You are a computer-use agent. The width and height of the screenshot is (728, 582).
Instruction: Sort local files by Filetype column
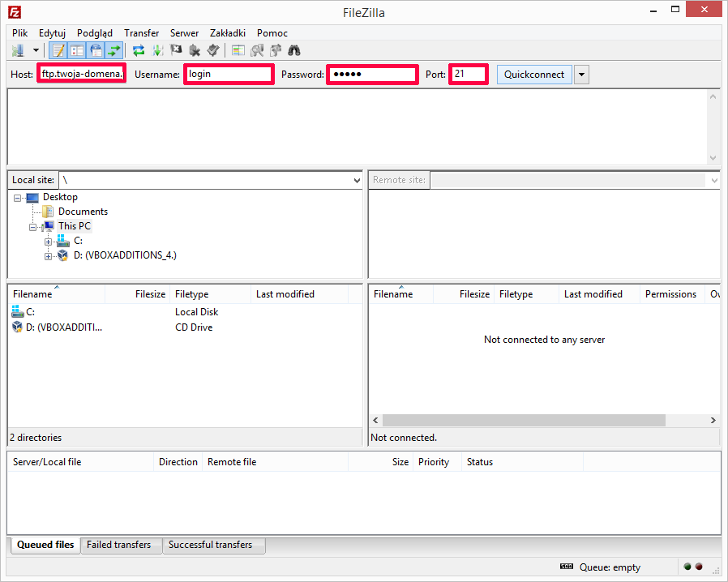tap(210, 294)
